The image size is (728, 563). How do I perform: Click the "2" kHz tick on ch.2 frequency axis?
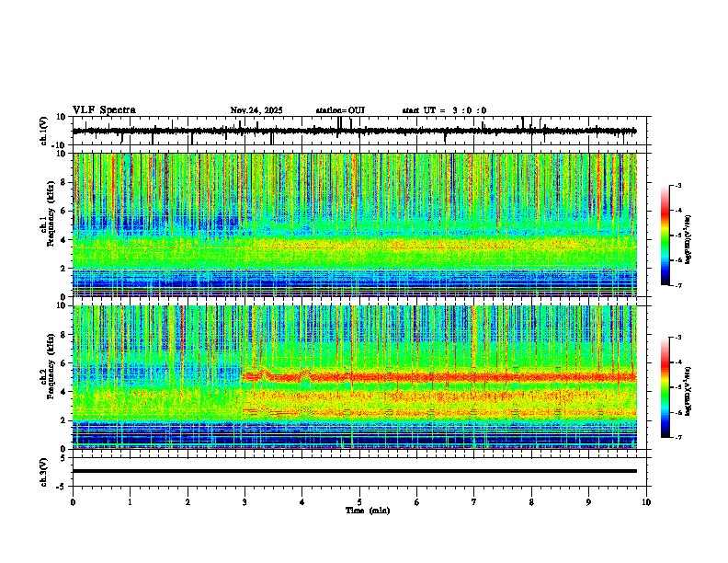coord(64,420)
